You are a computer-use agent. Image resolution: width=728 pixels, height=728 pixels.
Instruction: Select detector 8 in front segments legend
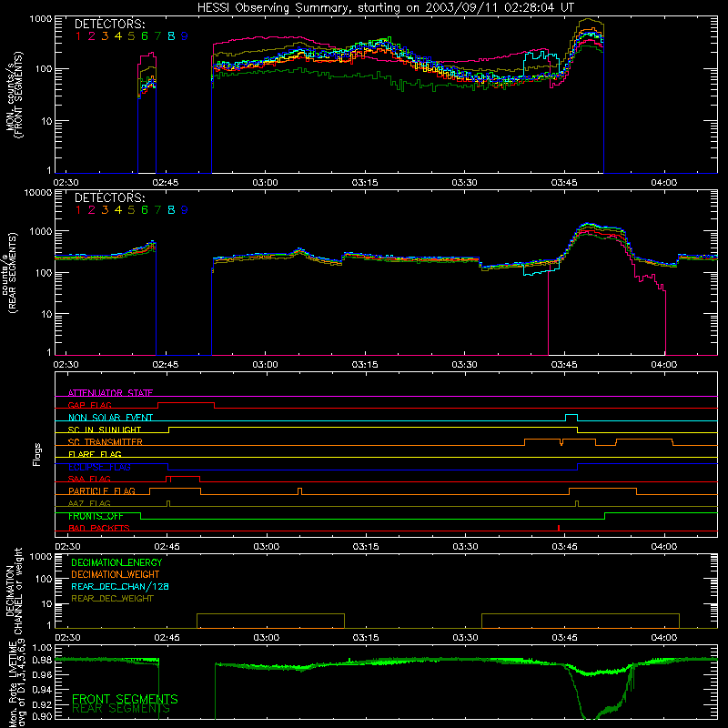171,36
